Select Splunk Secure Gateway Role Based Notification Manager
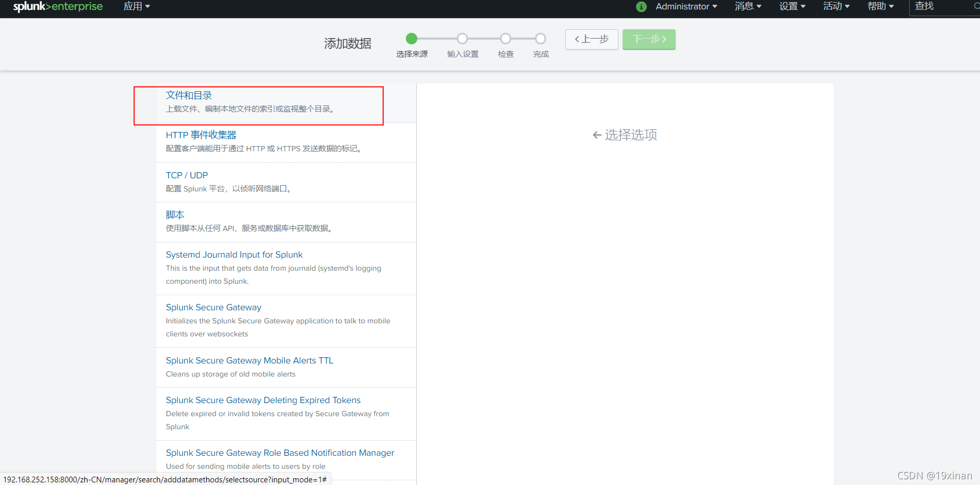This screenshot has width=980, height=485. pos(280,453)
